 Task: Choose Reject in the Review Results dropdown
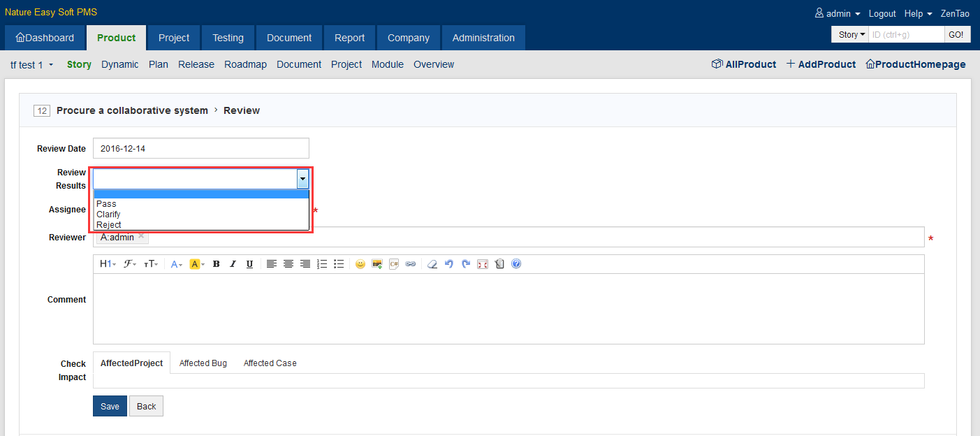click(x=109, y=225)
